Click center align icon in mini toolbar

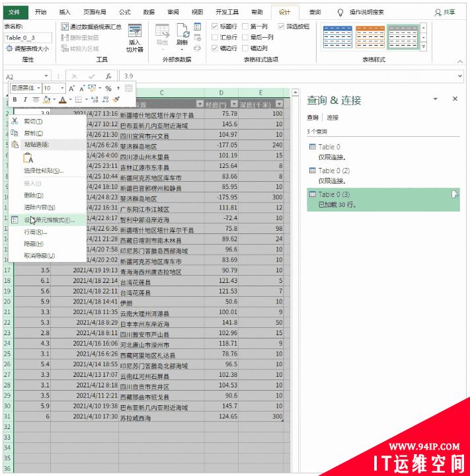(36, 100)
